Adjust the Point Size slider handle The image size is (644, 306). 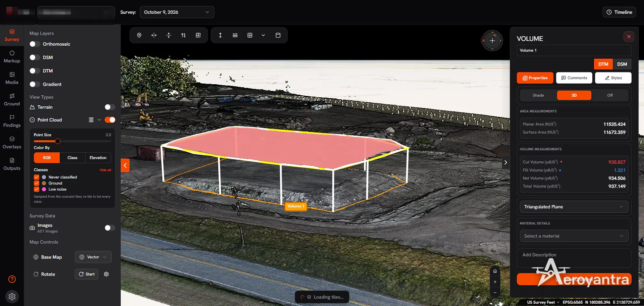(x=58, y=141)
